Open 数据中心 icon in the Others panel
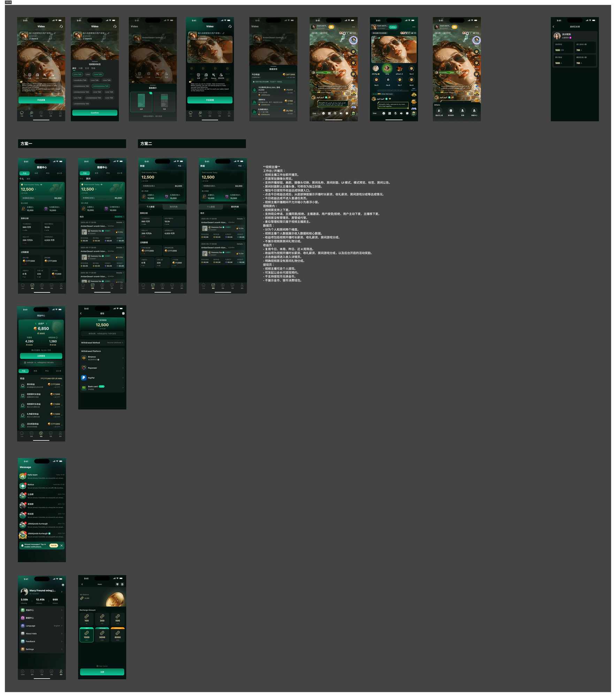616x697 pixels. [474, 110]
